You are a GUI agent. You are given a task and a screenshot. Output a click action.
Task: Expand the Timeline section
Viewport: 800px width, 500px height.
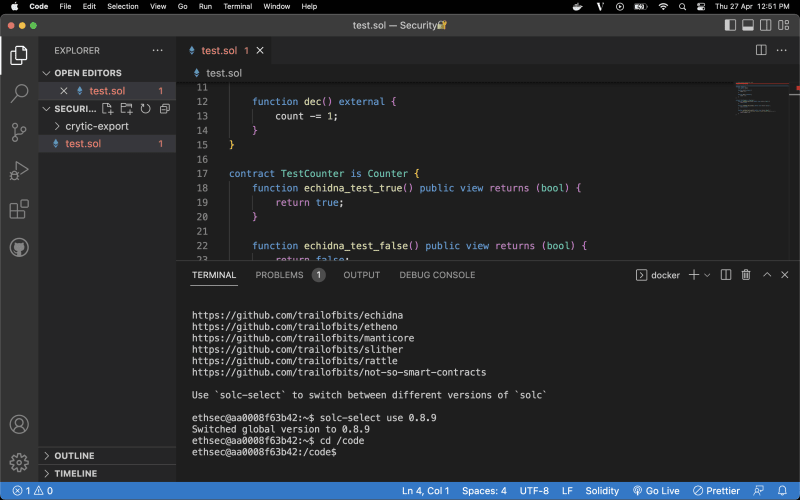point(107,473)
